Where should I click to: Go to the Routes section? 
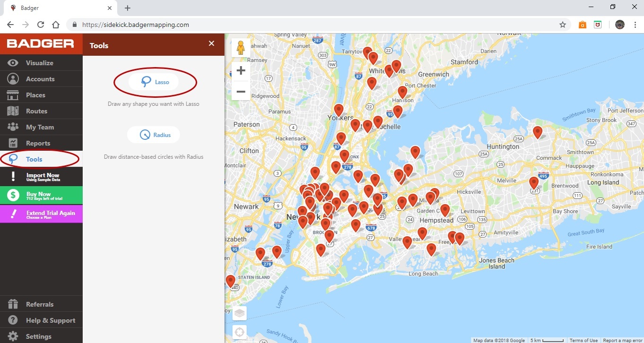coord(41,111)
